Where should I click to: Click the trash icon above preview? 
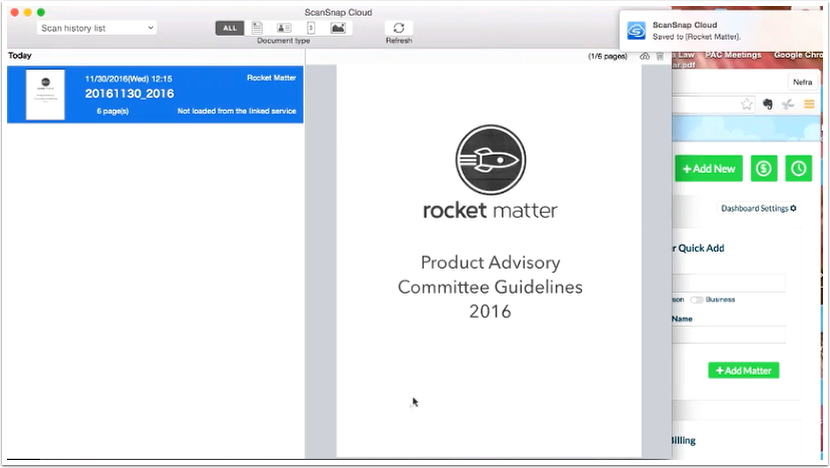[x=660, y=56]
